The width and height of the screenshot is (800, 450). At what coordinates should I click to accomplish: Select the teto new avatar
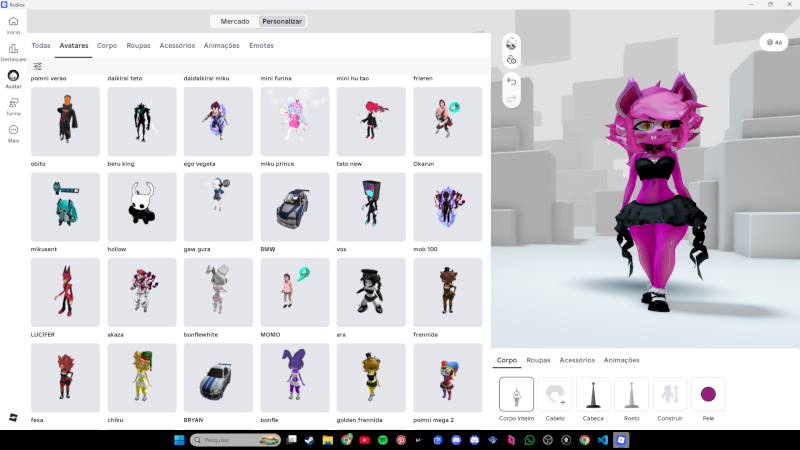(371, 121)
